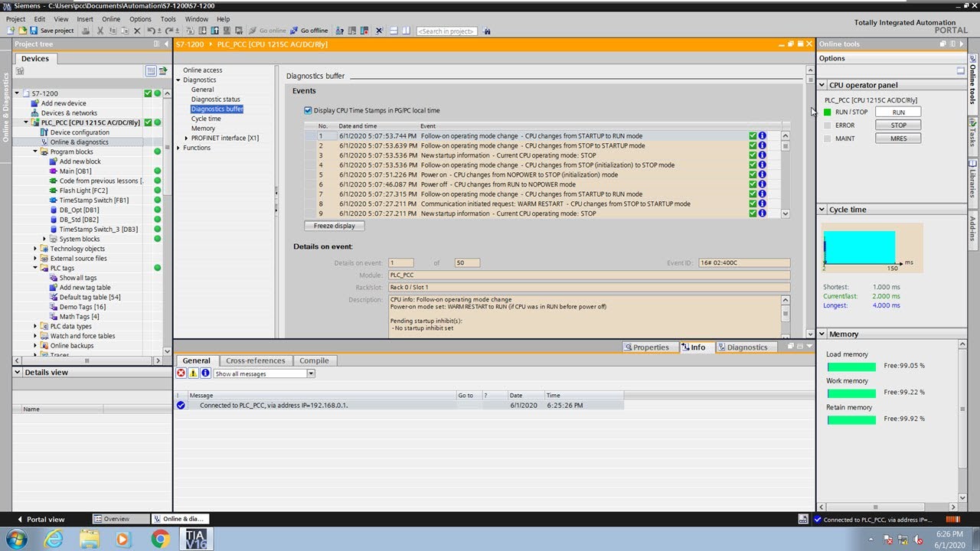Viewport: 980px width, 551px height.
Task: Select Main [OB1] block in tree
Action: 75,171
